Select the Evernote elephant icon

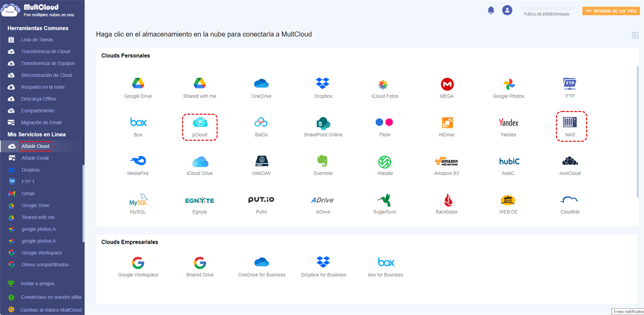[323, 161]
